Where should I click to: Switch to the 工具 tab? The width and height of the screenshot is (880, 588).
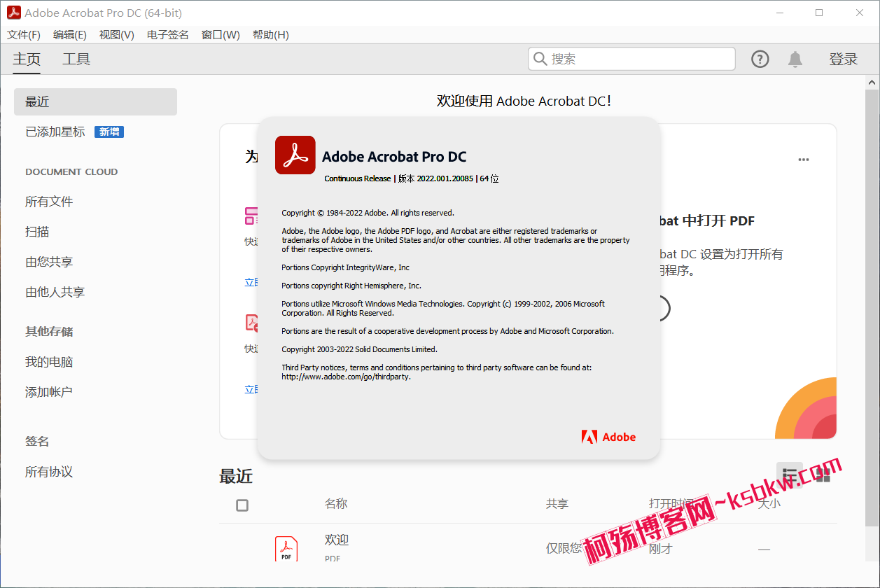pyautogui.click(x=76, y=59)
